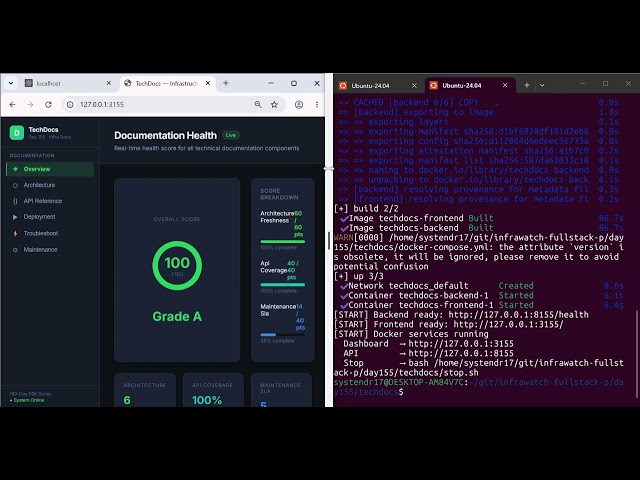The image size is (640, 480).
Task: Select the TechDocs Infrastructure browser tab
Action: (167, 83)
